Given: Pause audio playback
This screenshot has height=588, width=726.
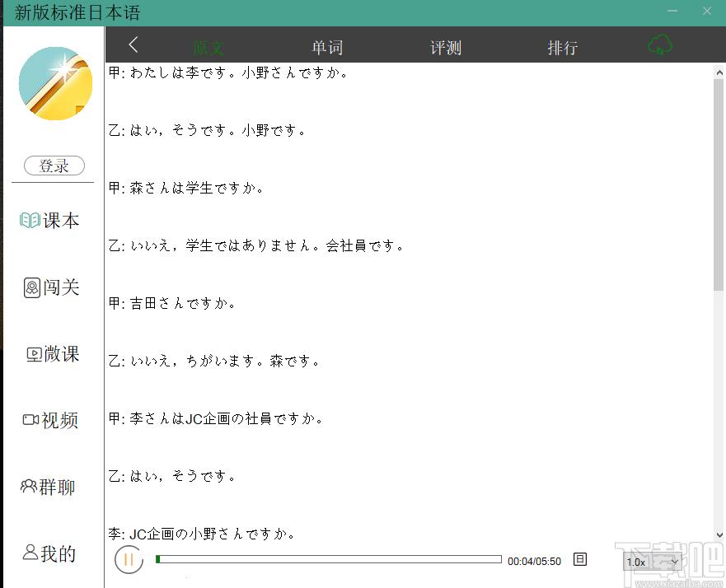Looking at the screenshot, I should point(129,560).
